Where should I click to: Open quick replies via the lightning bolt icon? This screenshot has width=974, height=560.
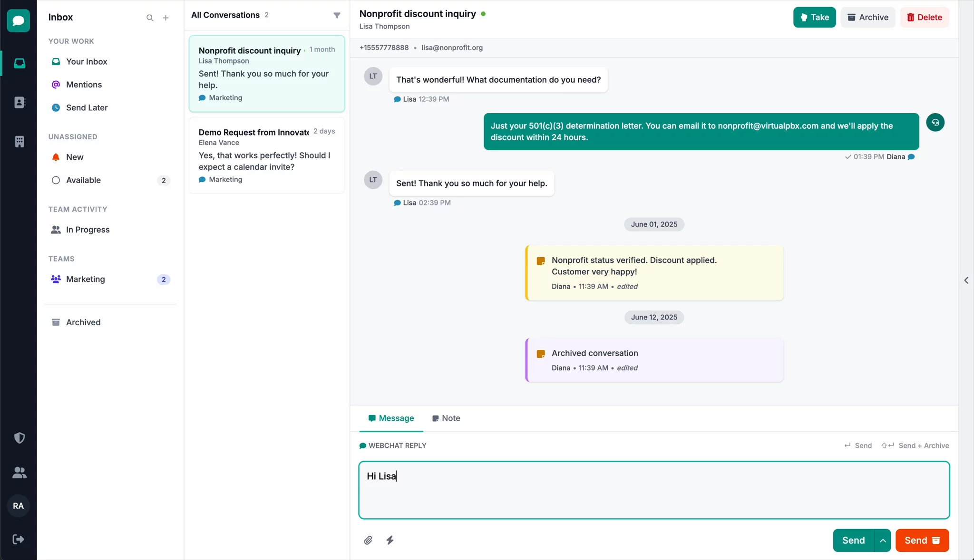pyautogui.click(x=390, y=540)
